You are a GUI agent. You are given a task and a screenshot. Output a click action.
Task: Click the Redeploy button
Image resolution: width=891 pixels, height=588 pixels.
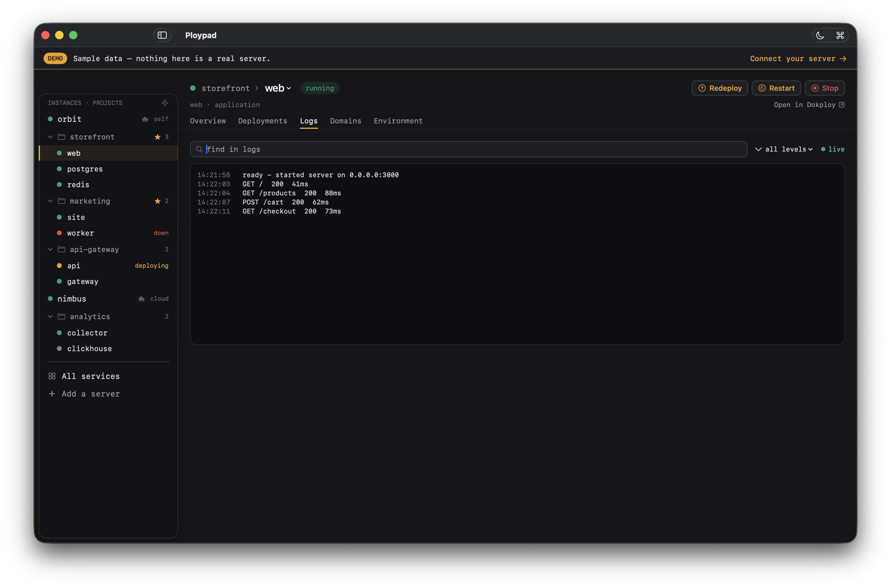pyautogui.click(x=720, y=88)
